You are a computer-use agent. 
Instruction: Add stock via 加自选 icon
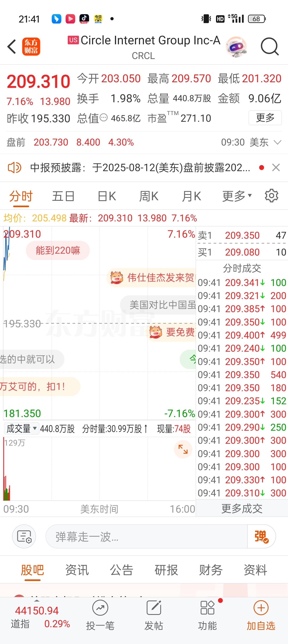261,615
